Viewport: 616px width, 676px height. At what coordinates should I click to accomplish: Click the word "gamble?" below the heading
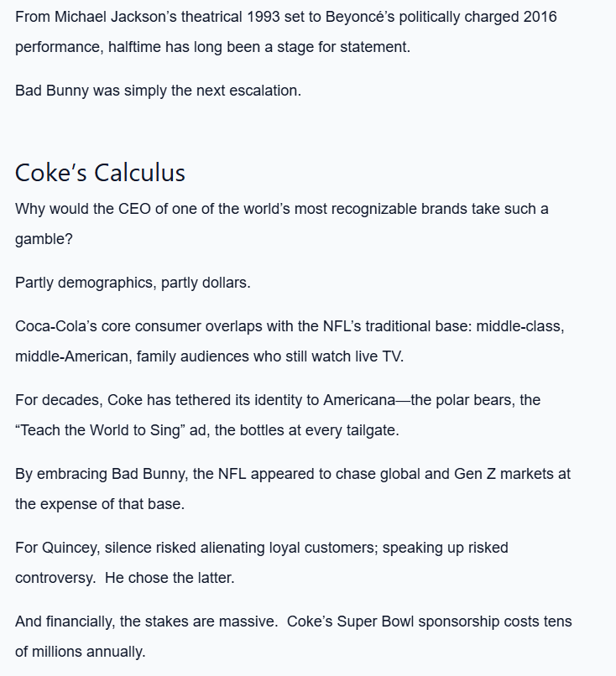[44, 239]
